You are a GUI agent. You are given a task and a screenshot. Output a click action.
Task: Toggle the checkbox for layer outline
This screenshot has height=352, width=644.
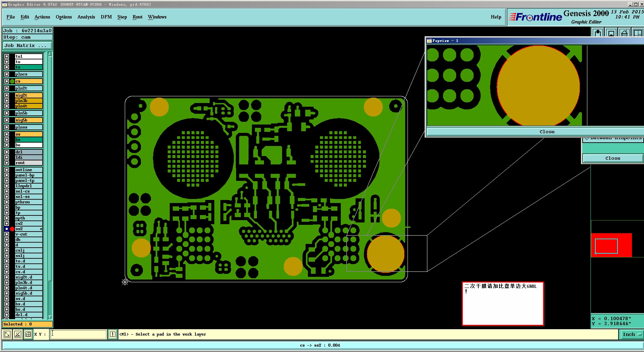[x=7, y=170]
